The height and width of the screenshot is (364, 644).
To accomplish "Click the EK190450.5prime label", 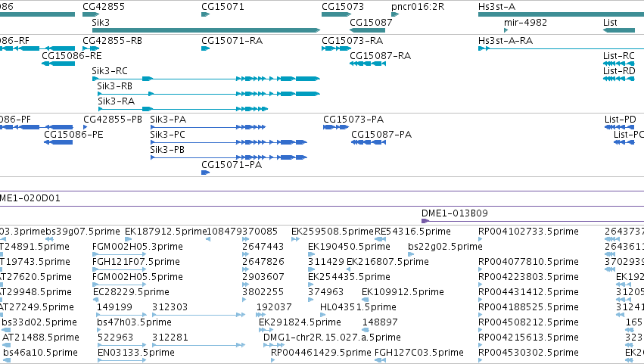I will (x=349, y=247).
